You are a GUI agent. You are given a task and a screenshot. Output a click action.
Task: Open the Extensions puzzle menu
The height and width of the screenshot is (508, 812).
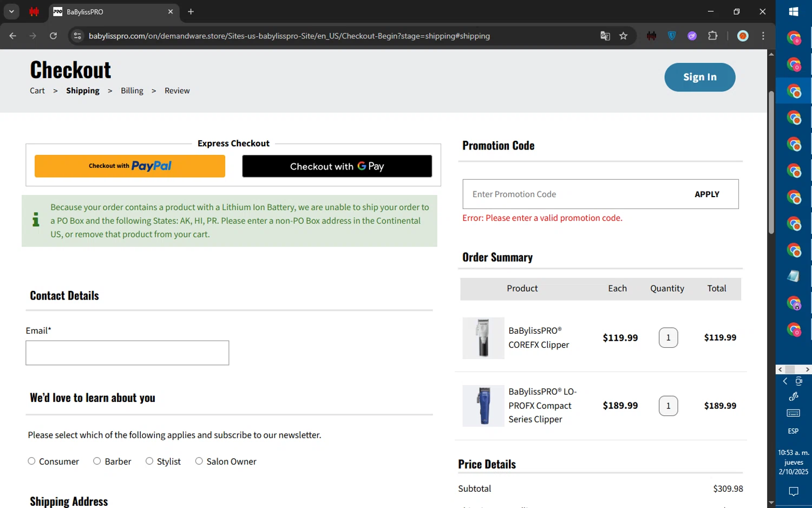713,36
